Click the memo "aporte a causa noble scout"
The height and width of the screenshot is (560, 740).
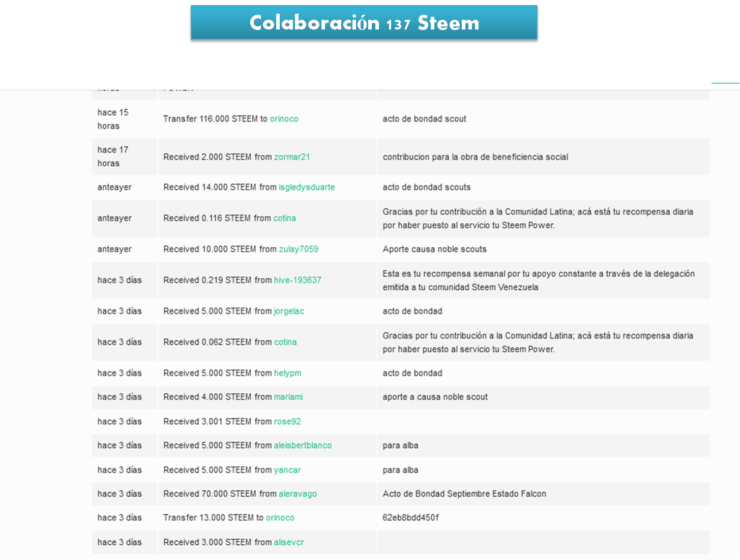pyautogui.click(x=435, y=397)
